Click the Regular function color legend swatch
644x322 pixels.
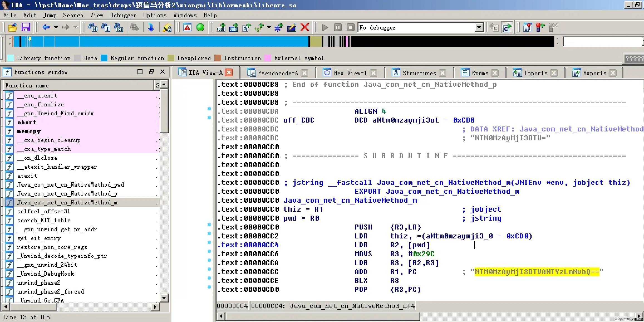click(104, 58)
